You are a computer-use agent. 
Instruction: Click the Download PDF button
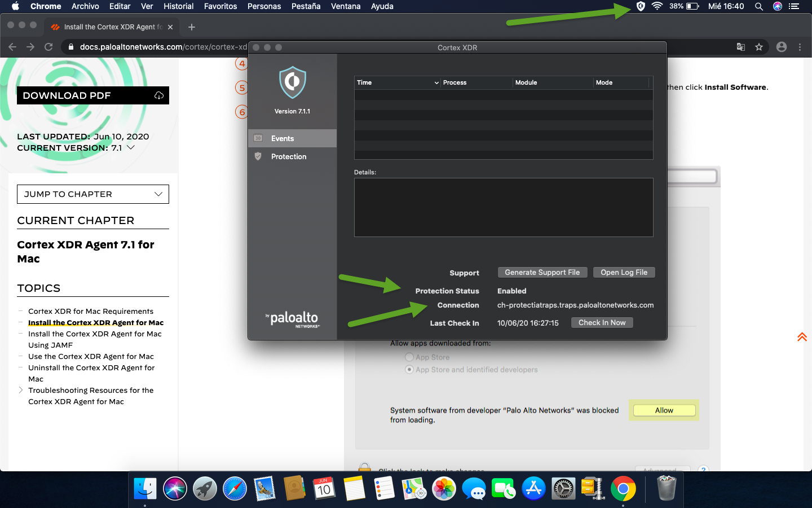point(93,95)
